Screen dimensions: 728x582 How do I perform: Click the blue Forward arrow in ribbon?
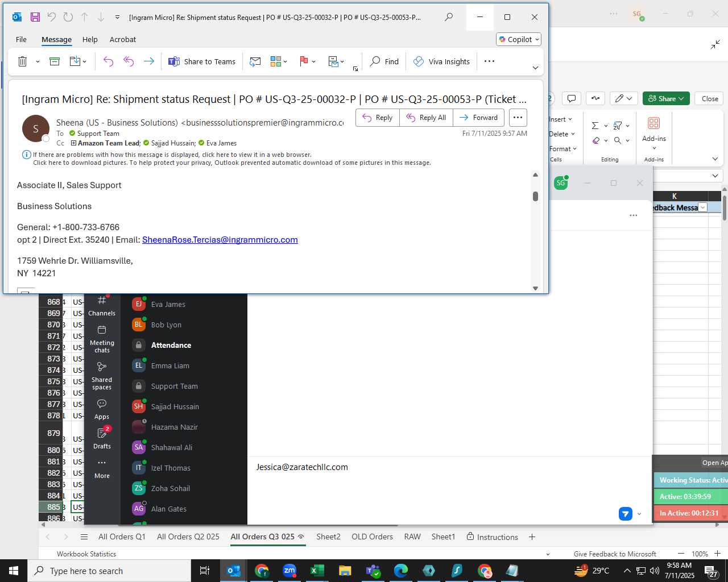pyautogui.click(x=149, y=61)
